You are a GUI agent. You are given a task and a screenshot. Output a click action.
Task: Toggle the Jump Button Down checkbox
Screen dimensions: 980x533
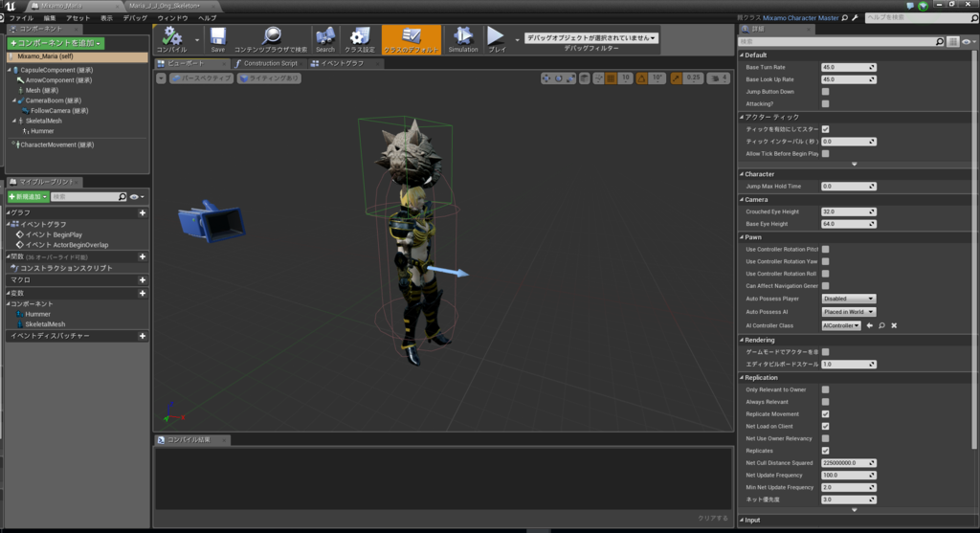pyautogui.click(x=826, y=92)
